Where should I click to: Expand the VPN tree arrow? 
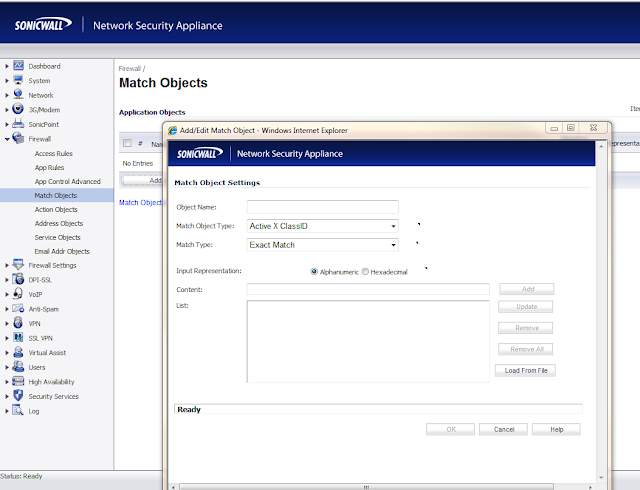(x=7, y=323)
